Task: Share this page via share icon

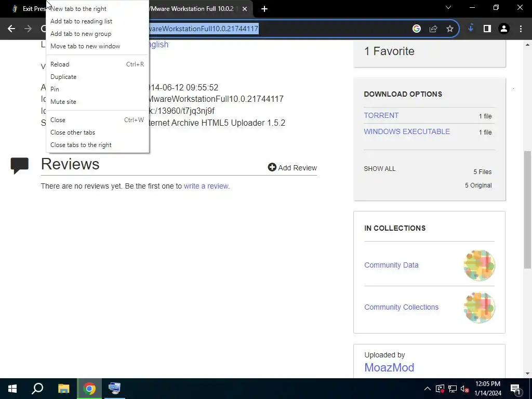Action: 433,29
